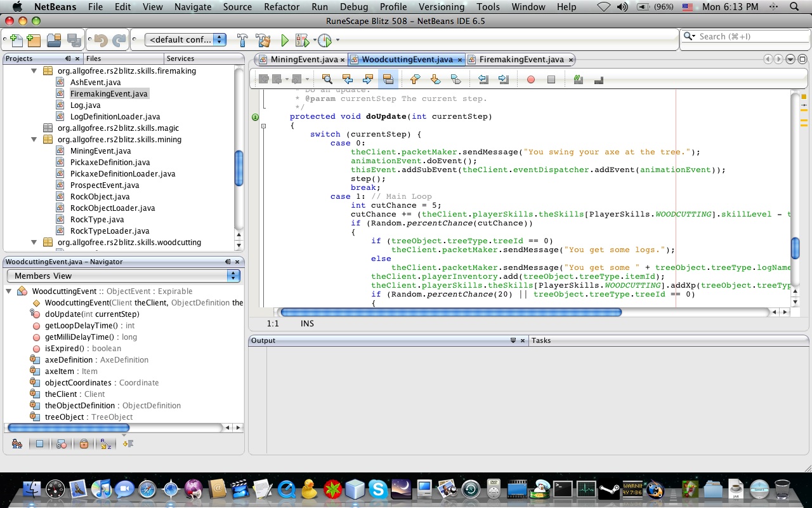812x508 pixels.
Task: Switch to the FiremakingEvent.java tab
Action: 521,59
